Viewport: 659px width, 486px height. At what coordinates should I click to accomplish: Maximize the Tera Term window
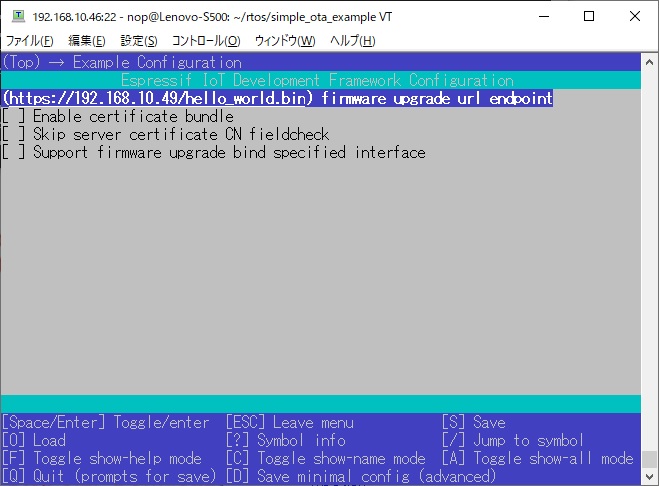(589, 16)
